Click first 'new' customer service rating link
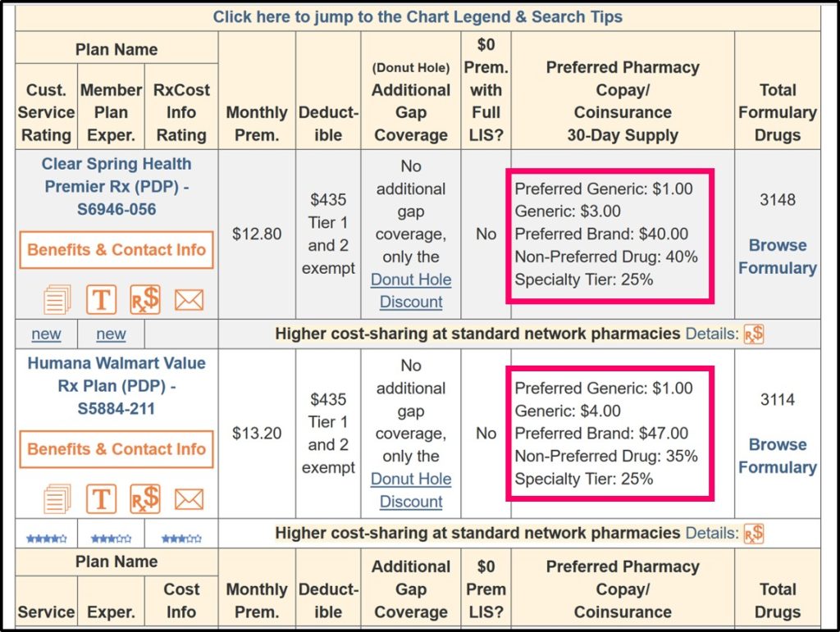The height and width of the screenshot is (632, 840). pyautogui.click(x=46, y=334)
